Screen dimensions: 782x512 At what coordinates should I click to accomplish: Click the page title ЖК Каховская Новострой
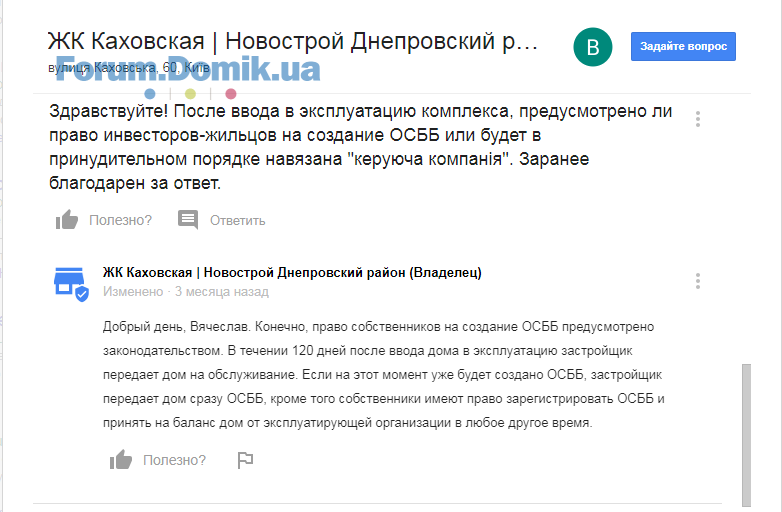pyautogui.click(x=293, y=41)
